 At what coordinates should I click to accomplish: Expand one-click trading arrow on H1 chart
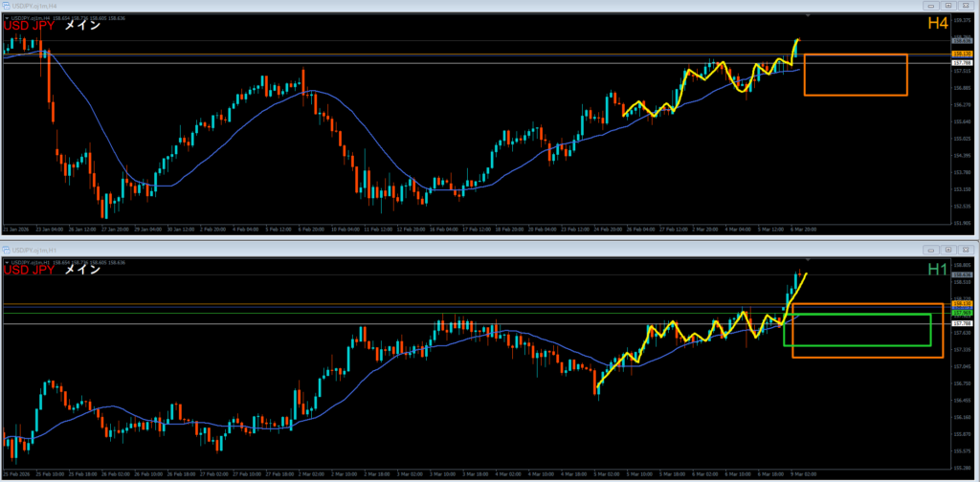5,260
